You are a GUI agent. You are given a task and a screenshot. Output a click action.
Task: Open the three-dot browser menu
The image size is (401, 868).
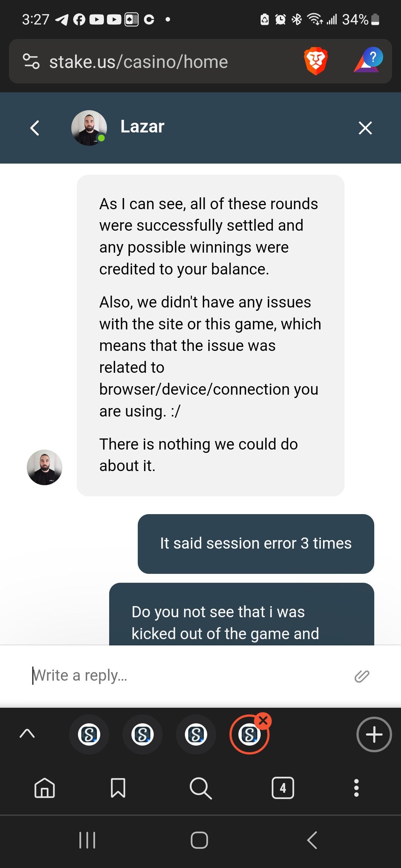click(x=356, y=788)
